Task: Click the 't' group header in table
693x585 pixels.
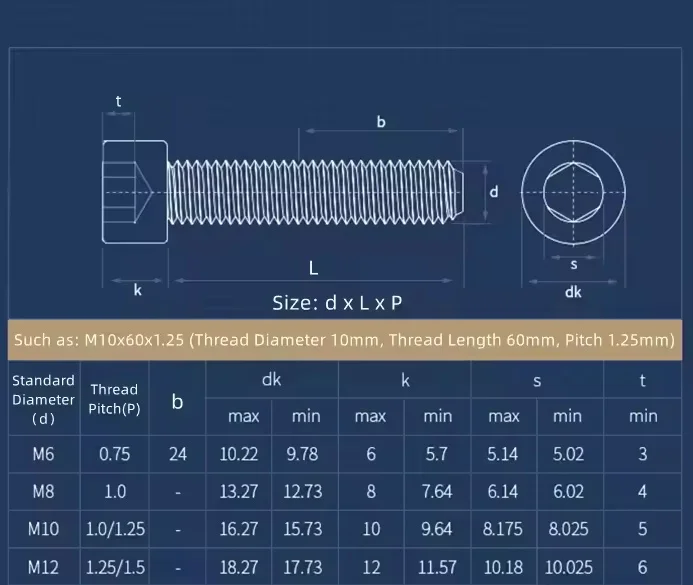Action: [643, 380]
